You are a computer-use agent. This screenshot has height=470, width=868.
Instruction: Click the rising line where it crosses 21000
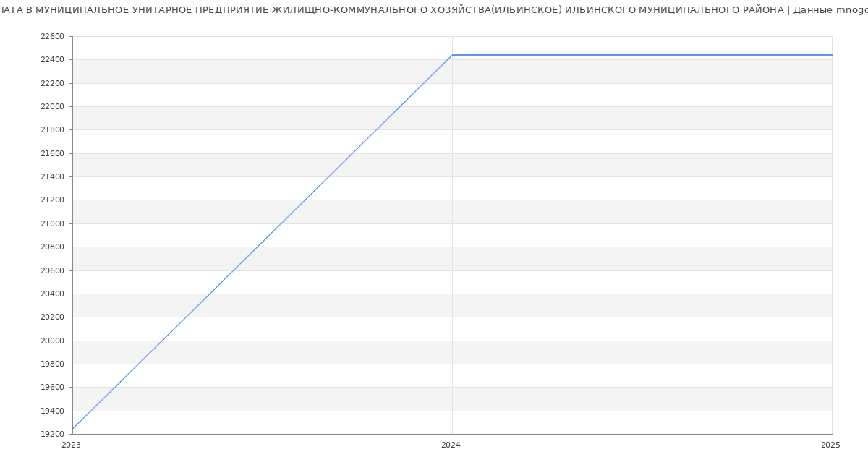coord(282,223)
